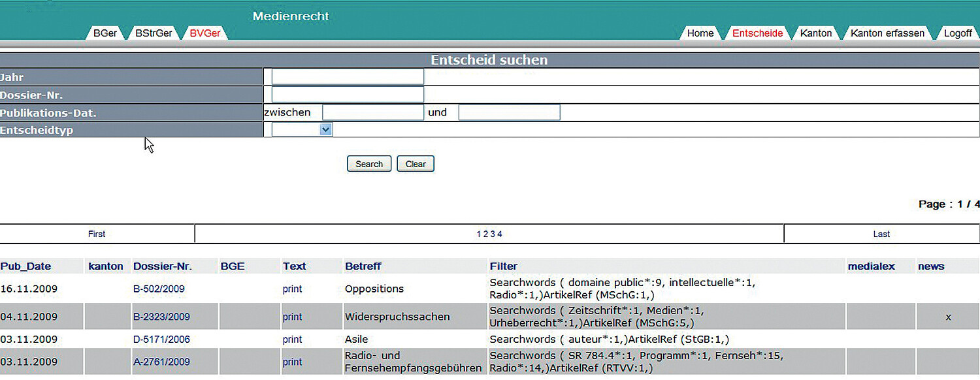Click the date field after 'und'
The height and width of the screenshot is (380, 980).
[509, 112]
